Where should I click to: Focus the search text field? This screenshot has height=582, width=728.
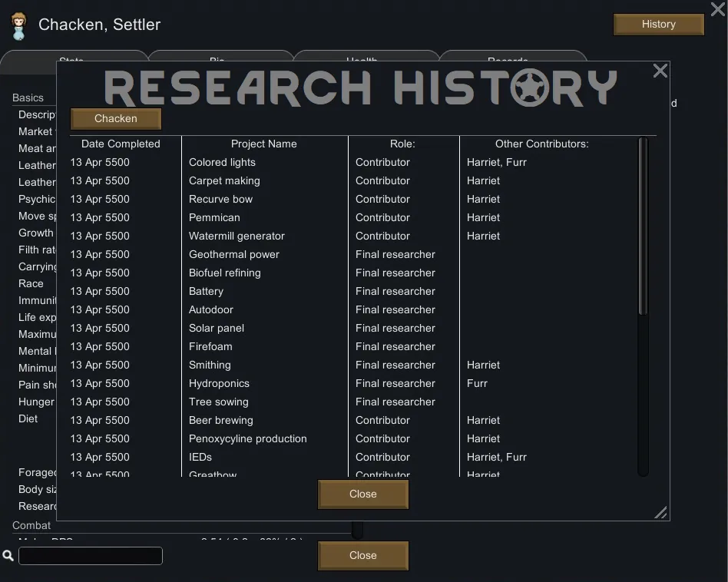click(91, 556)
